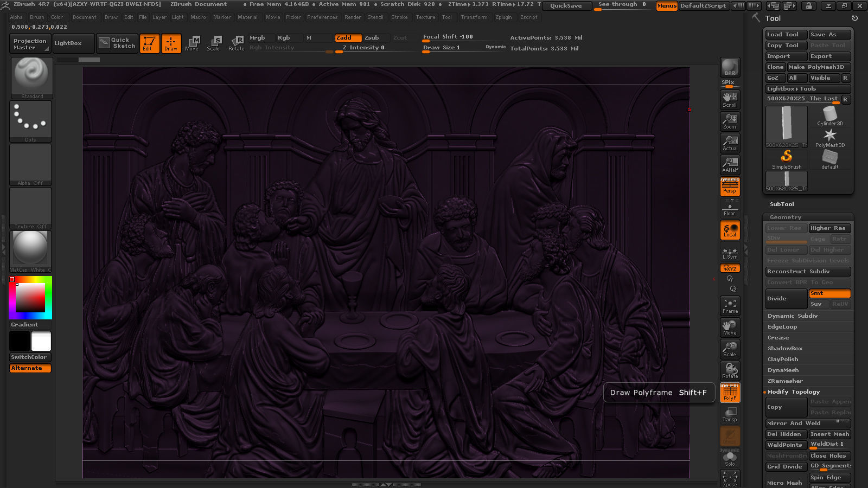Toggle XYZ rotation mode
The image size is (868, 488).
tap(730, 268)
